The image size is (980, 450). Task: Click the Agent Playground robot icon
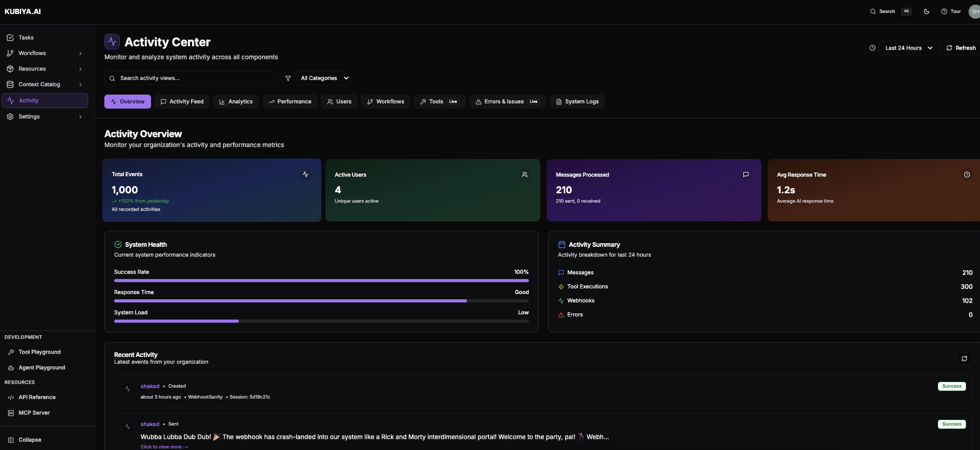coord(11,367)
